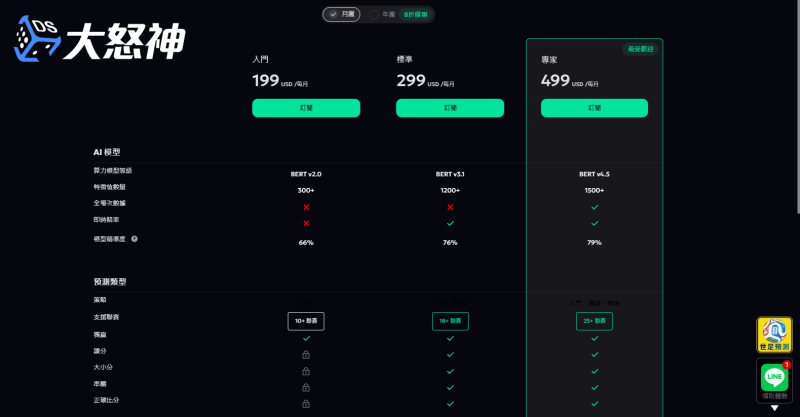Viewport: 800px width, 417px height.
Task: Click the '支援聯賽' row label
Action: [106, 317]
